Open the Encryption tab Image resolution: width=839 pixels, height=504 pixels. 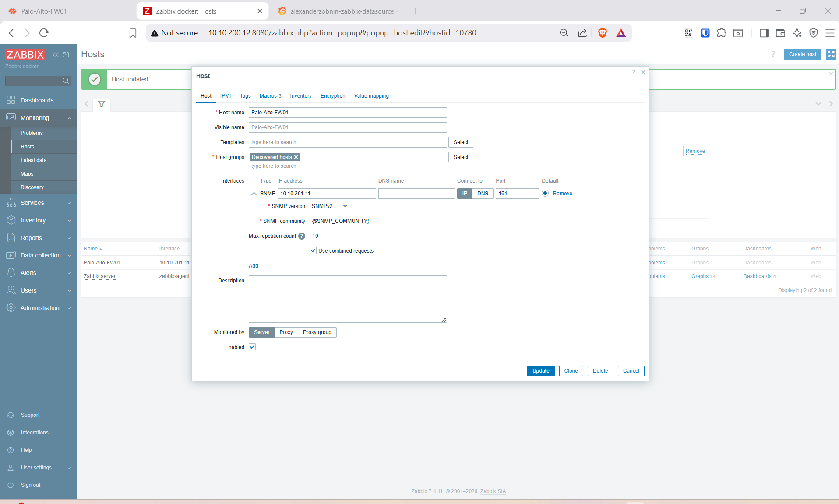click(333, 96)
